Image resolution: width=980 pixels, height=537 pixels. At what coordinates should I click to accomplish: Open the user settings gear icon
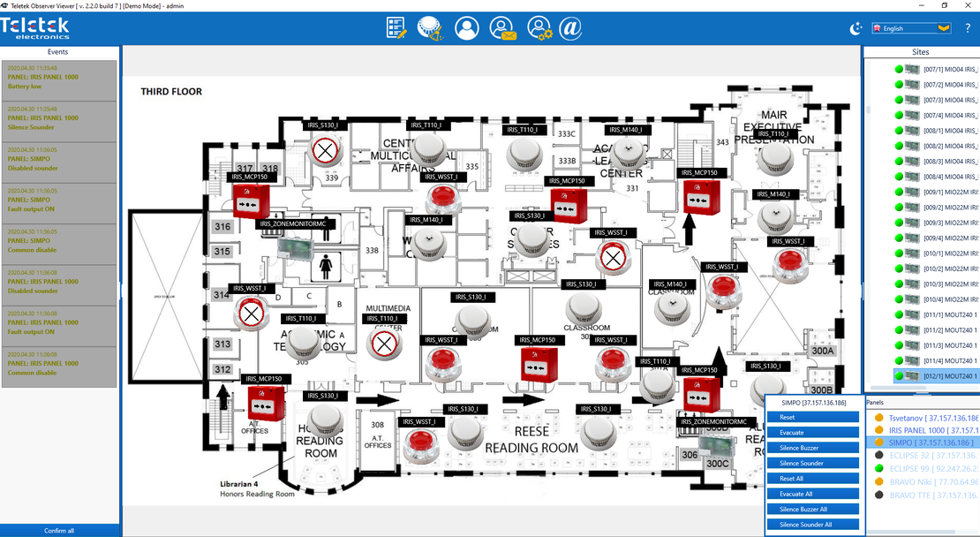tap(539, 28)
